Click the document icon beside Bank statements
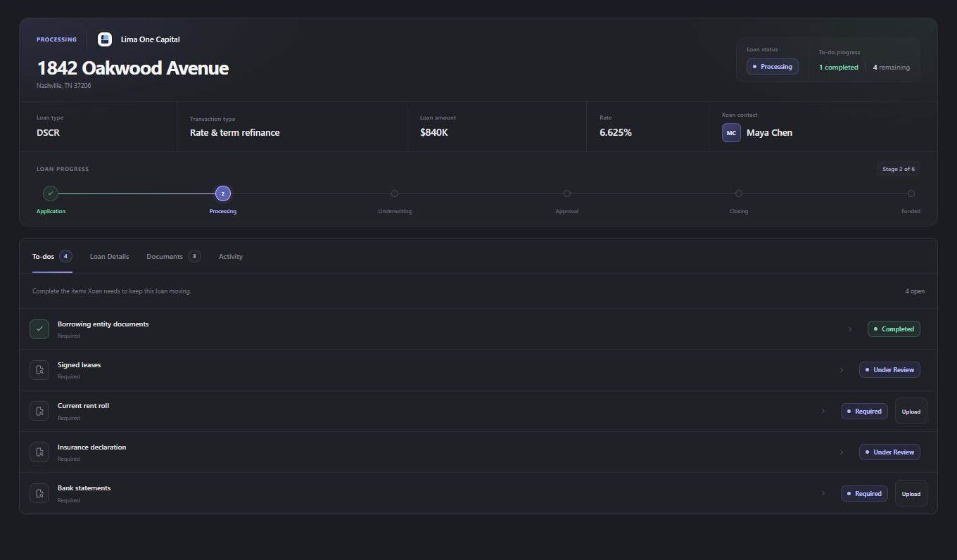 (39, 493)
